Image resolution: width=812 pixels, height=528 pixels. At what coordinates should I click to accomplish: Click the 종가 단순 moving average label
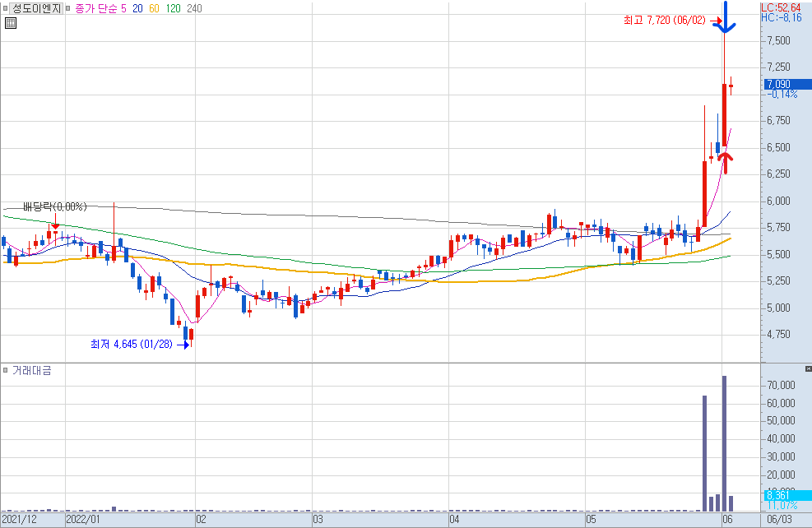point(95,8)
